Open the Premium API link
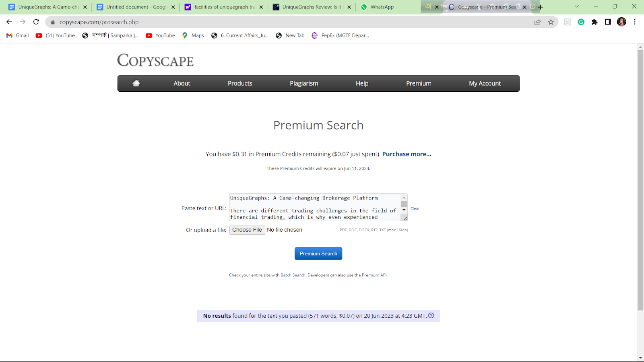The height and width of the screenshot is (362, 644). pyautogui.click(x=374, y=275)
